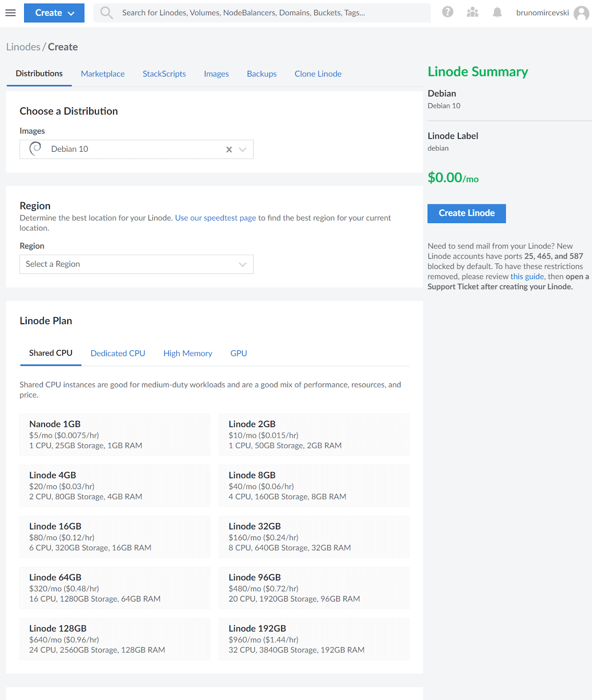The height and width of the screenshot is (700, 592).
Task: Click the $0.00/mo price text
Action: click(x=453, y=178)
